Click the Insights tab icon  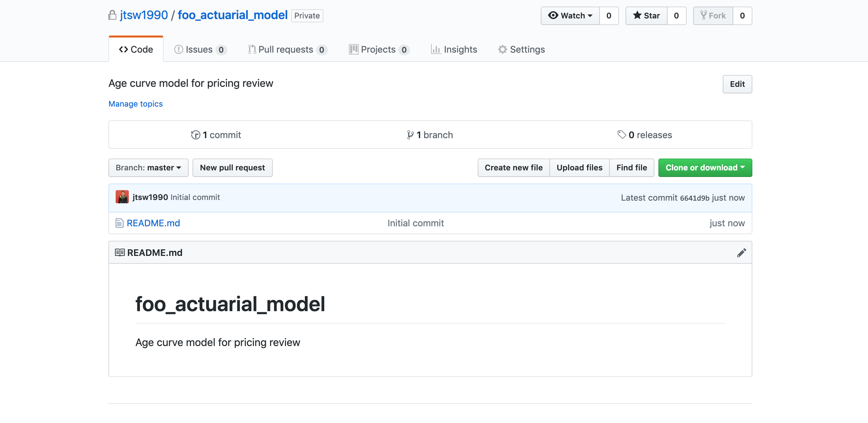click(x=437, y=49)
